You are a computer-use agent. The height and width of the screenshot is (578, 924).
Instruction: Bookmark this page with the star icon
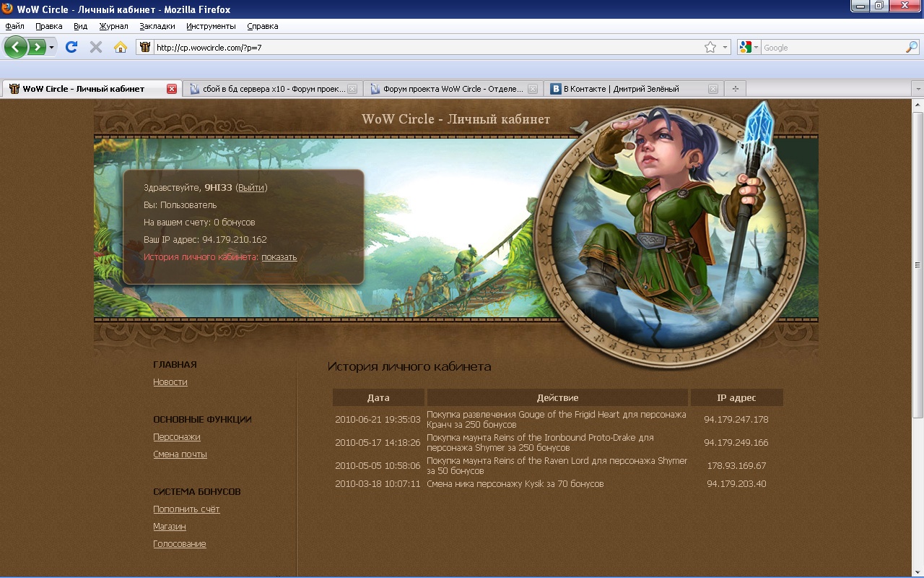click(710, 47)
